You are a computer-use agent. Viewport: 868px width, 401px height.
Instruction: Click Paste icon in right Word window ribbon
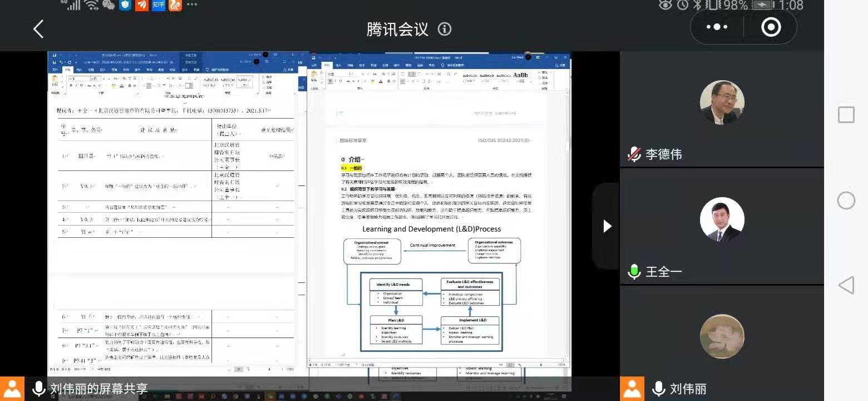coord(314,76)
